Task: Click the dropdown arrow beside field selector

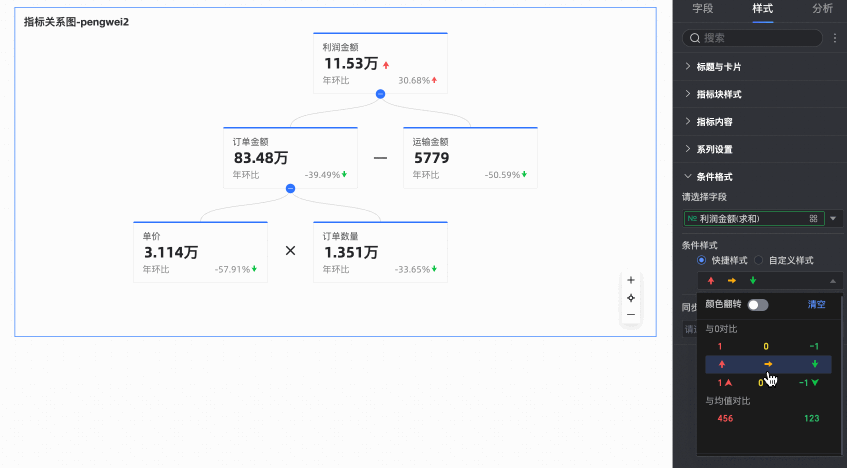Action: point(833,218)
